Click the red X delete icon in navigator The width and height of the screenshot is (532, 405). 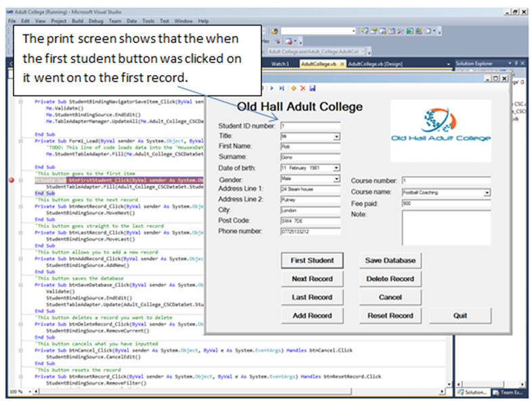tap(303, 88)
